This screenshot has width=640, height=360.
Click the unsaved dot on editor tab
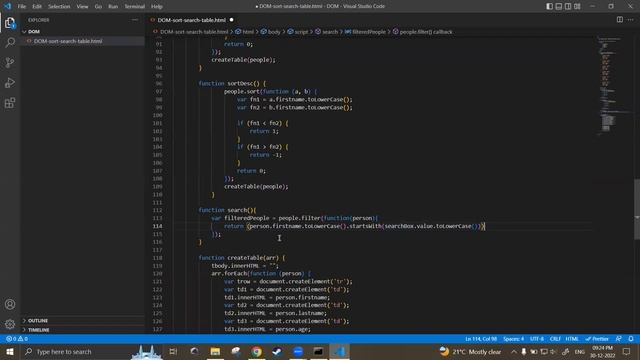pyautogui.click(x=231, y=20)
